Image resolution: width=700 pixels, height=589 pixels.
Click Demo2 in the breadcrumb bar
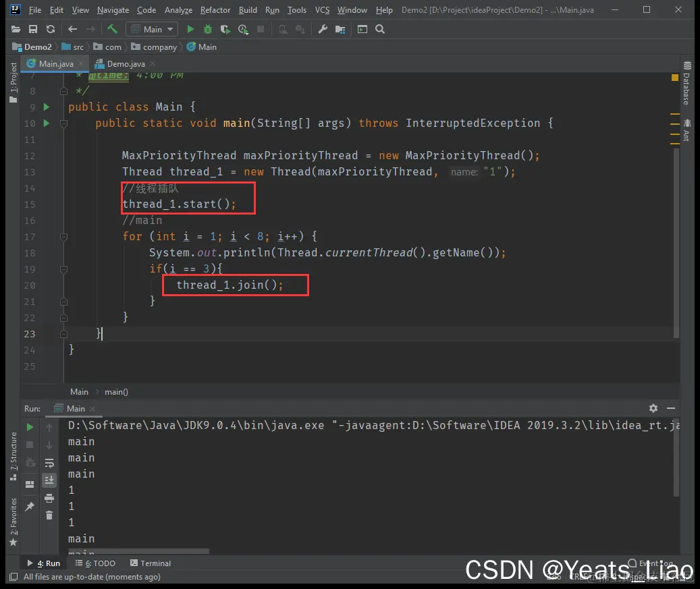tap(32, 47)
